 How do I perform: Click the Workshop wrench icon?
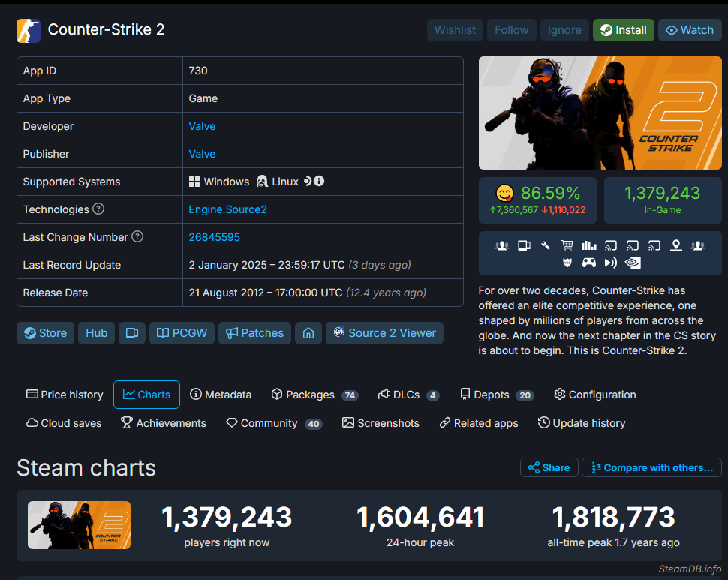click(546, 245)
